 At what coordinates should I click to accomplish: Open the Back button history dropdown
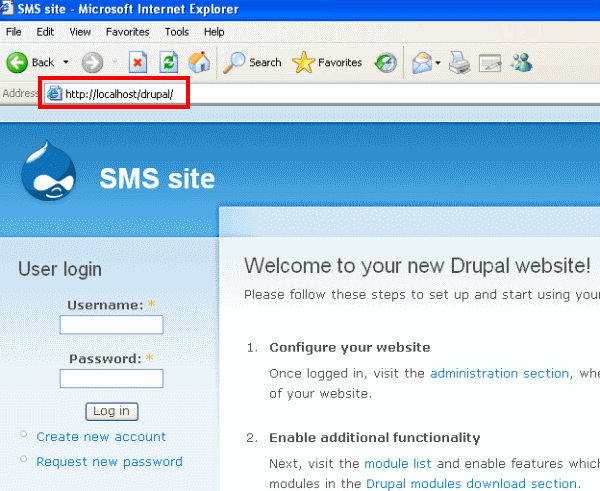(x=66, y=62)
